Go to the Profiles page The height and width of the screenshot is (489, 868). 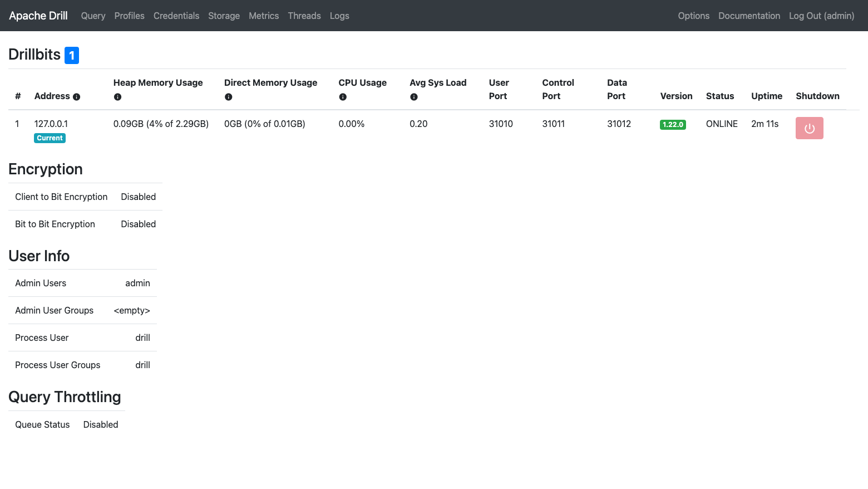pos(129,16)
